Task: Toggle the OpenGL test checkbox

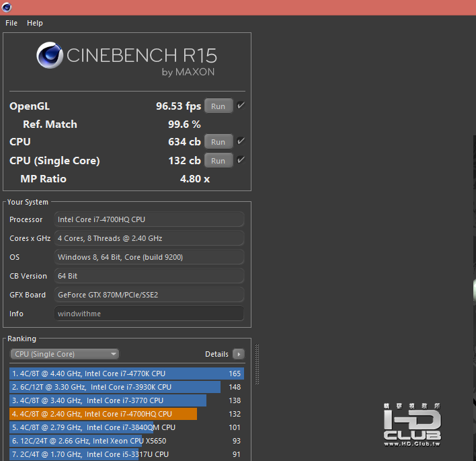Action: click(x=241, y=106)
